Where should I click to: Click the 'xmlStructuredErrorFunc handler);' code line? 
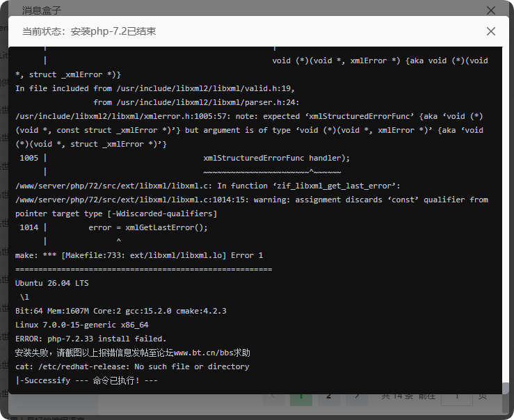(x=276, y=158)
